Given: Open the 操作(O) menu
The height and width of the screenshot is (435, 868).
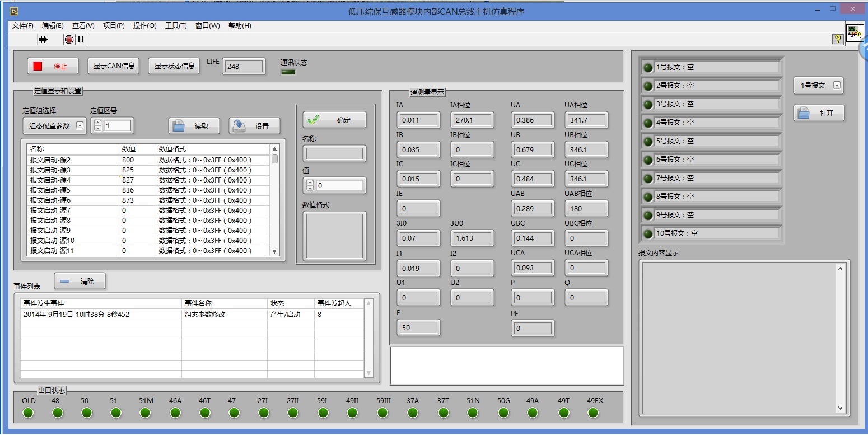Looking at the screenshot, I should tap(144, 26).
